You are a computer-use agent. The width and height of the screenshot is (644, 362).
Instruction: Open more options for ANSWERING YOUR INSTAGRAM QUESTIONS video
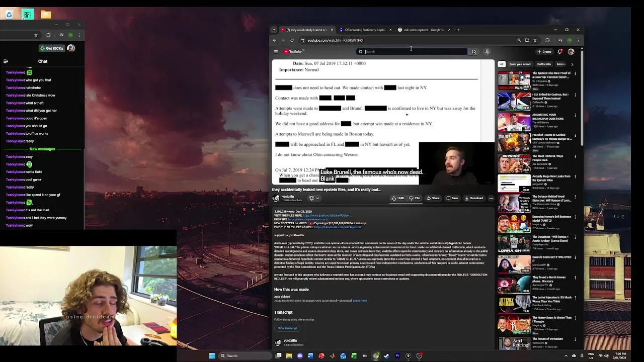click(x=575, y=115)
